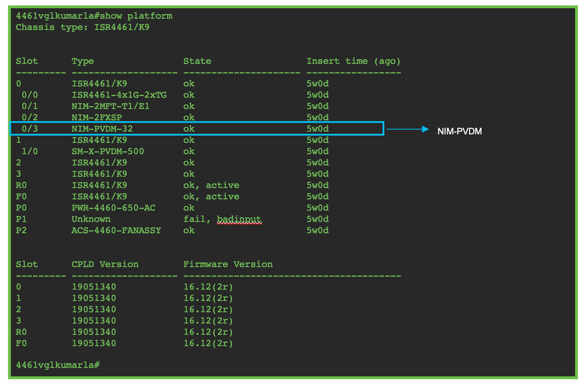Click the 16.12(2r) firmware version for F0
Viewport: 588px width, 389px height.
click(x=208, y=344)
